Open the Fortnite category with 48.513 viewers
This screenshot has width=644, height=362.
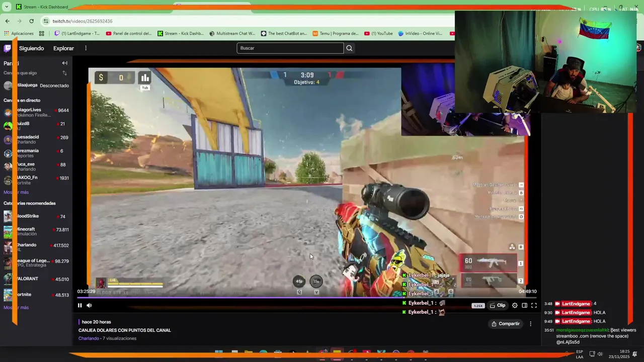(x=36, y=295)
